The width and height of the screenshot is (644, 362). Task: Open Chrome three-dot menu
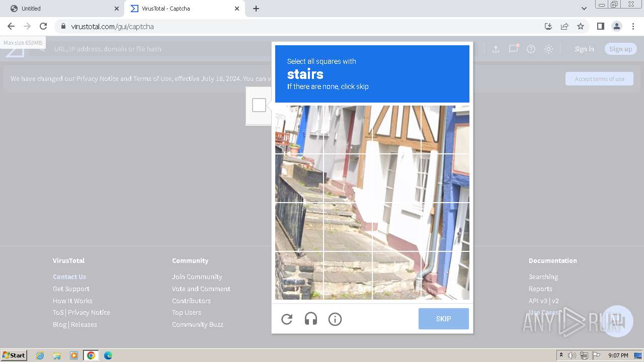633,26
